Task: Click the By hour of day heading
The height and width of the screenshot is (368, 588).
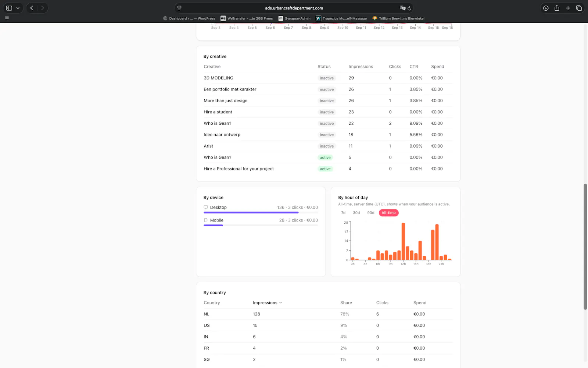Action: coord(353,198)
